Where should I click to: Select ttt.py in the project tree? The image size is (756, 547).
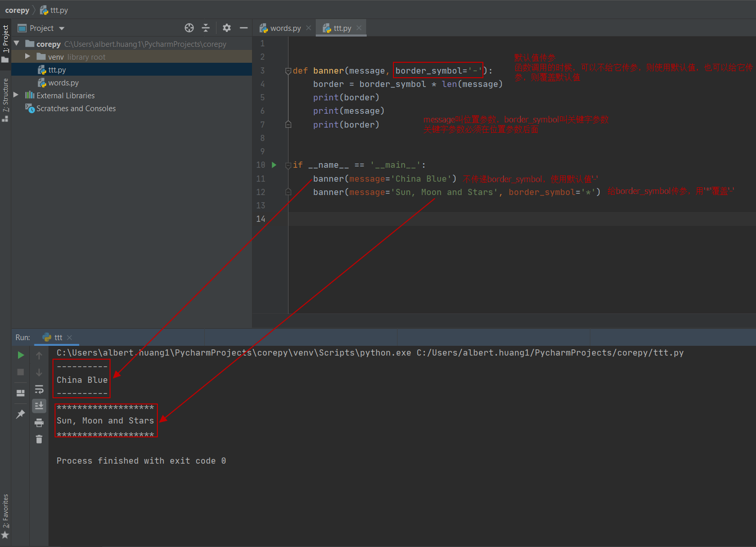click(132, 69)
